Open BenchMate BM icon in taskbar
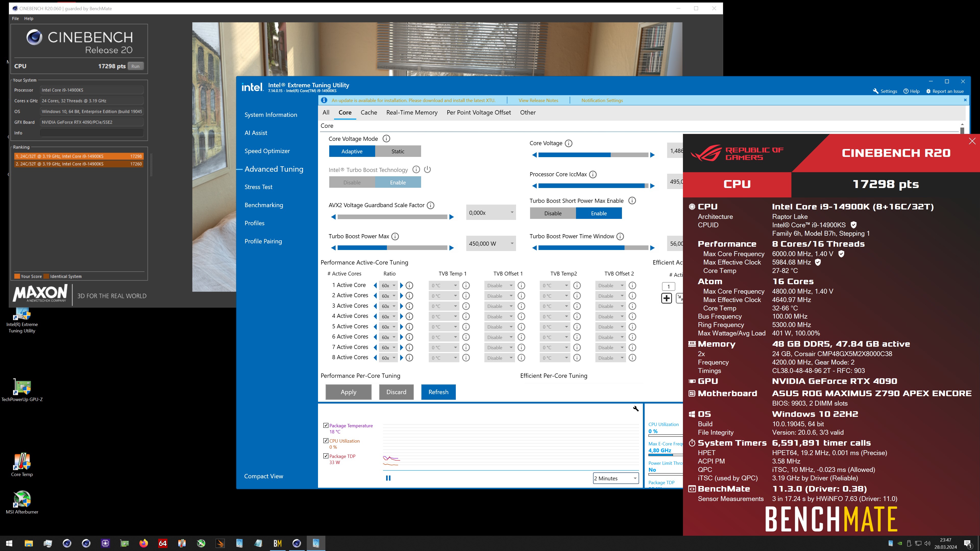The height and width of the screenshot is (551, 980). click(278, 543)
